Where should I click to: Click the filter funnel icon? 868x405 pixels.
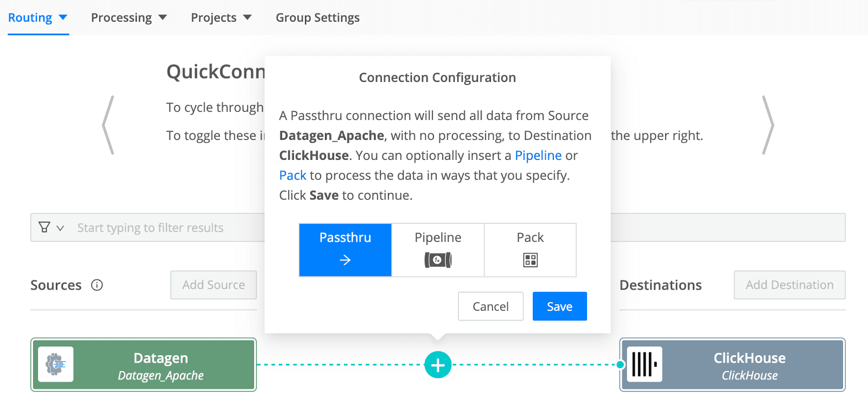44,228
